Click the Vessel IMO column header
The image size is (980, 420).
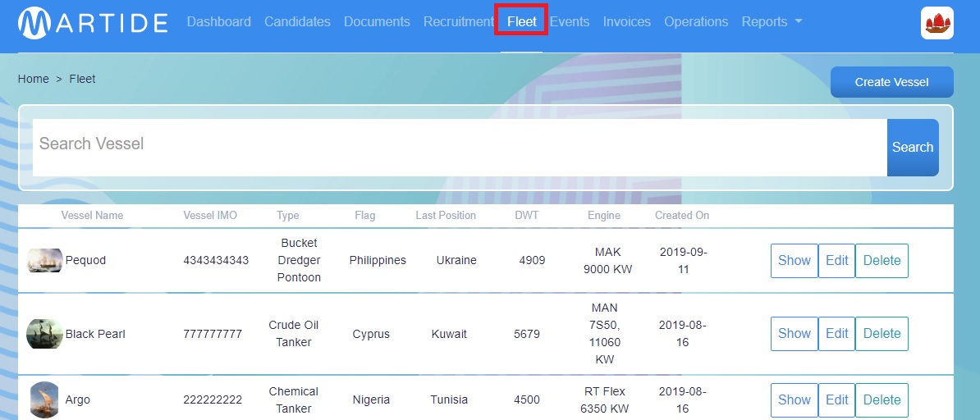point(211,216)
